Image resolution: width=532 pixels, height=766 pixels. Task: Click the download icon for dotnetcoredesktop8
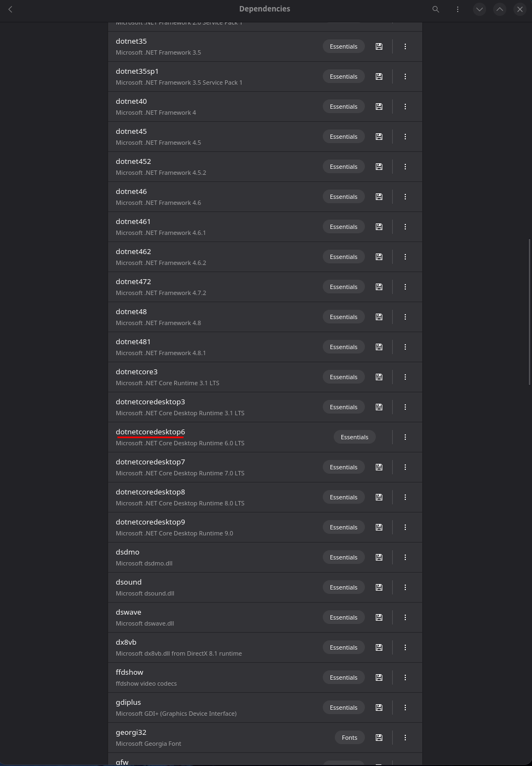(x=379, y=497)
